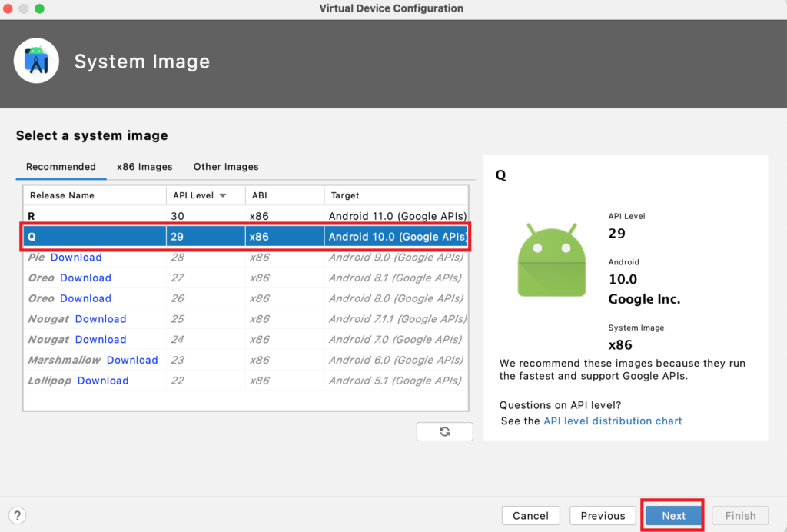Switch to the x86 Images tab
The image size is (787, 532).
point(144,167)
